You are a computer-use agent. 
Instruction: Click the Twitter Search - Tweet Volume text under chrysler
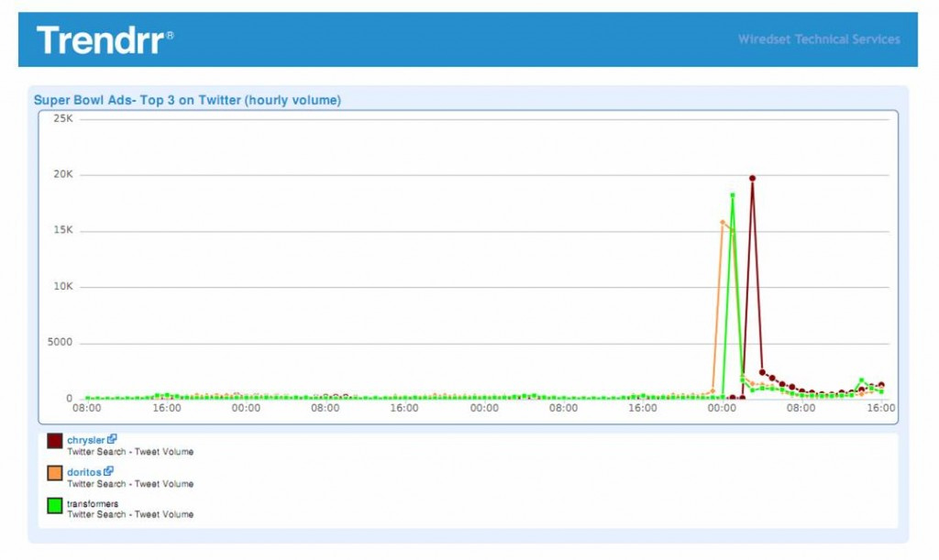pyautogui.click(x=130, y=452)
